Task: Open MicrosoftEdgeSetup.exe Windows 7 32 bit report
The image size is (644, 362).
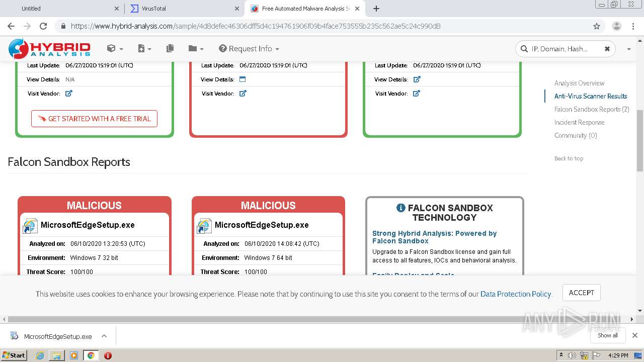Action: [x=88, y=225]
